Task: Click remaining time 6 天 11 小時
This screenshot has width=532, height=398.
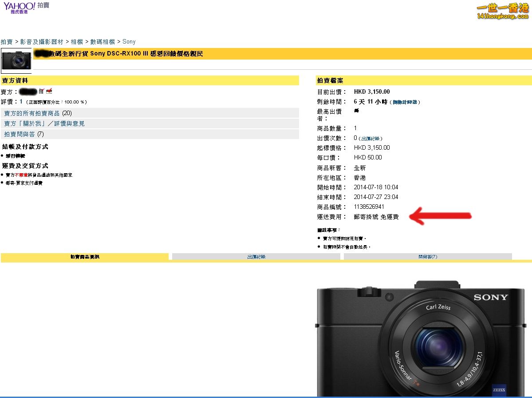Action: 370,102
